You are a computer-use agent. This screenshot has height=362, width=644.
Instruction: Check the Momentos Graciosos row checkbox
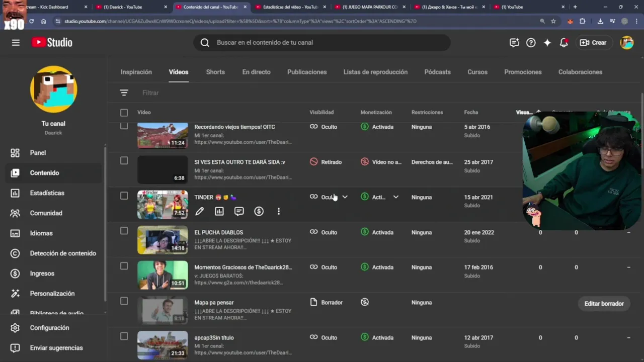pyautogui.click(x=124, y=266)
